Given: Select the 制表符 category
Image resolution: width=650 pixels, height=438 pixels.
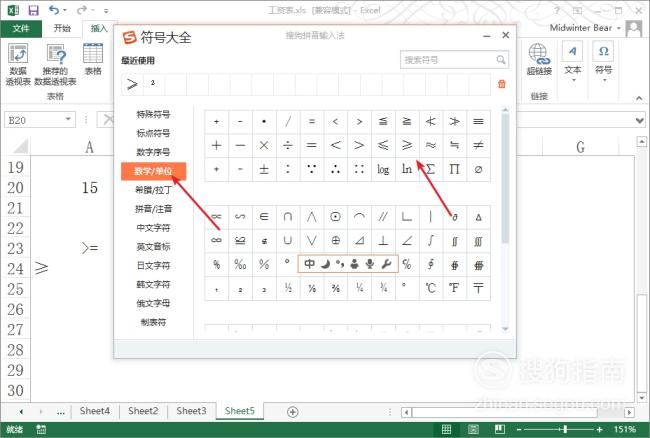Looking at the screenshot, I should tap(153, 322).
